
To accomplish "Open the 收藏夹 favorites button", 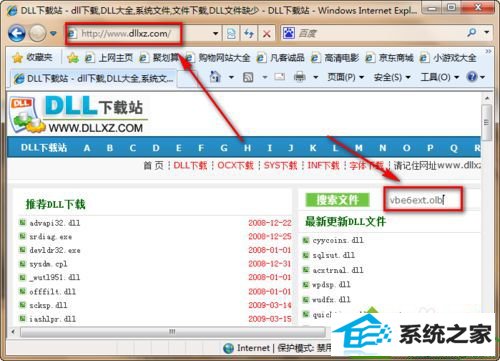I will (x=33, y=58).
